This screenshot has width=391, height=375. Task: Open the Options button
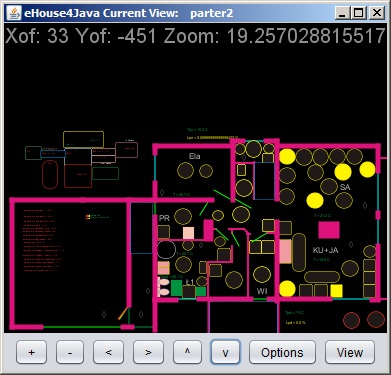pyautogui.click(x=282, y=352)
